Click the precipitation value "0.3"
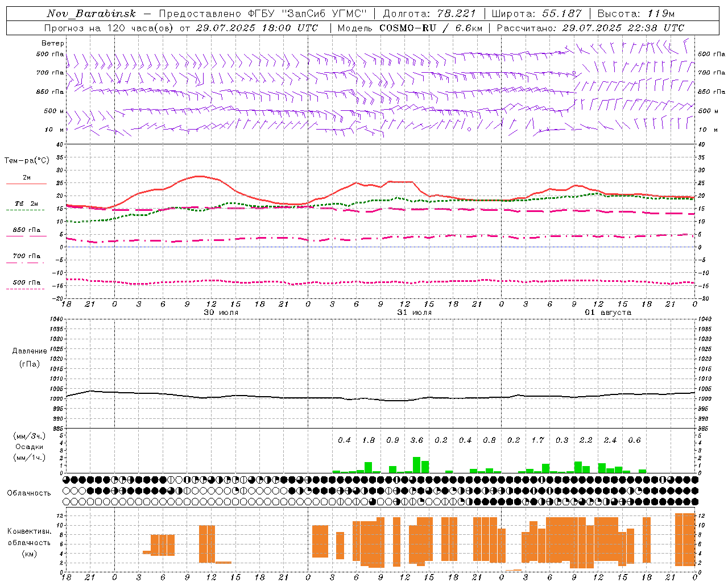This screenshot has height=582, width=728. (x=562, y=440)
